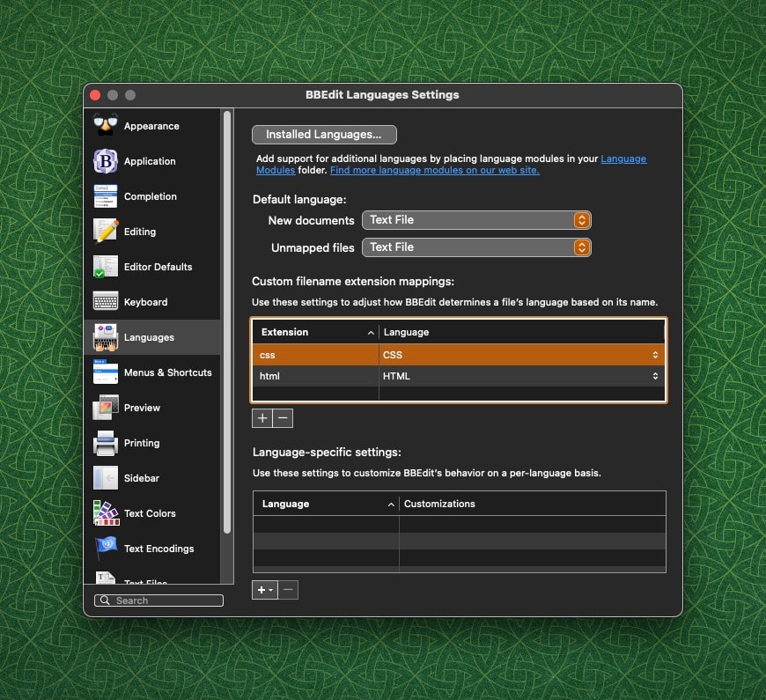Screen dimensions: 766x700
Task: Open the Completion settings icon
Action: point(106,196)
